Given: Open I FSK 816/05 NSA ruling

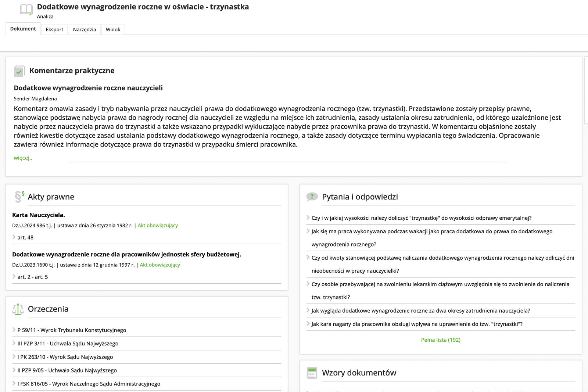Looking at the screenshot, I should pos(89,384).
